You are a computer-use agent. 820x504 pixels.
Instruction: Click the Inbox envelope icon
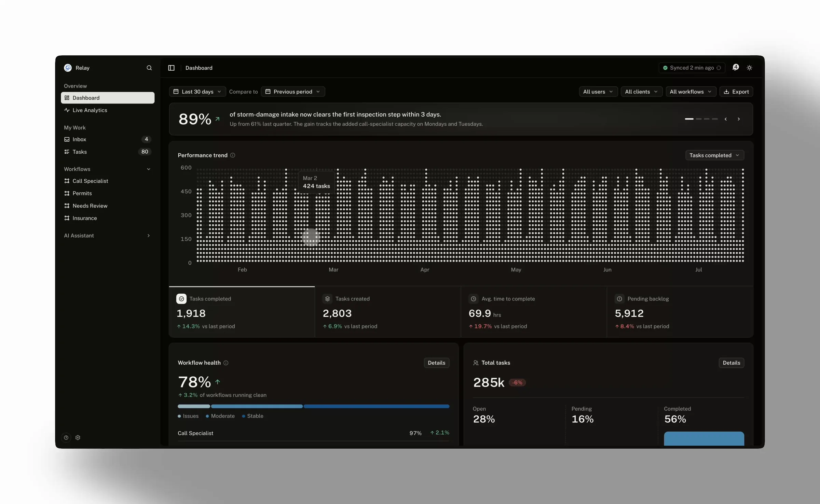pos(67,139)
